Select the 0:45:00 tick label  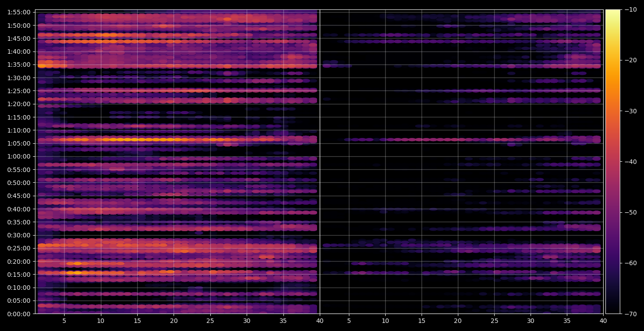pyautogui.click(x=19, y=196)
